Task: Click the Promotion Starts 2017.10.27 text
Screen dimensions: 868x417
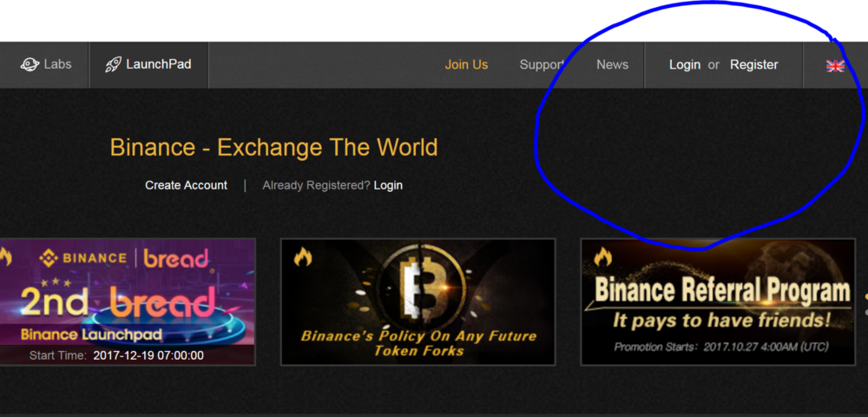Action: (720, 347)
